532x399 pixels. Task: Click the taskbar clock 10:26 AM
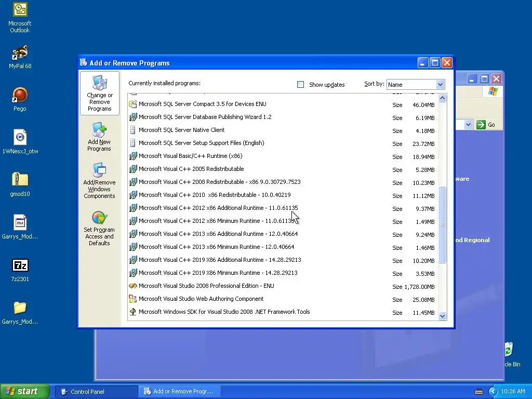(513, 392)
